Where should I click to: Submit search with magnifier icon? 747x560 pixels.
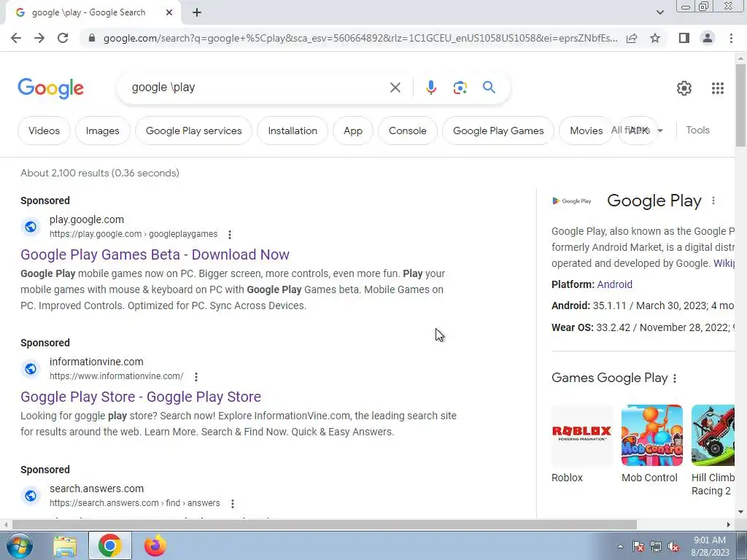[489, 87]
